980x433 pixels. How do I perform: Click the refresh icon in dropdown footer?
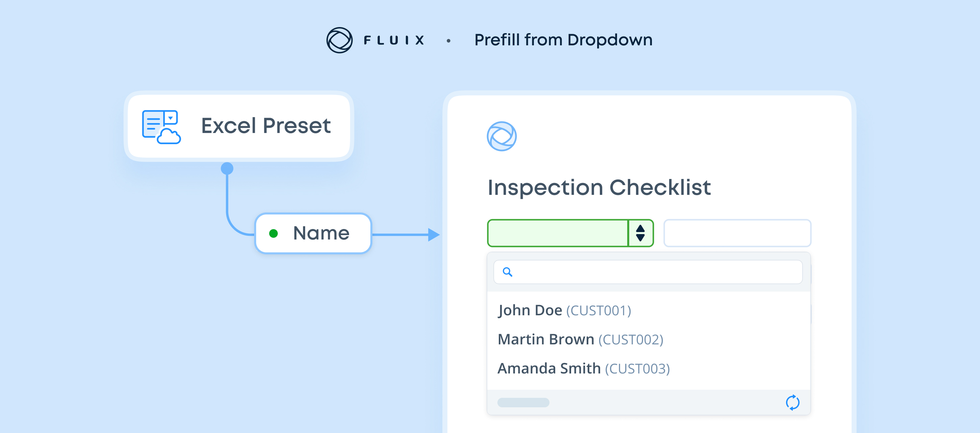coord(792,402)
